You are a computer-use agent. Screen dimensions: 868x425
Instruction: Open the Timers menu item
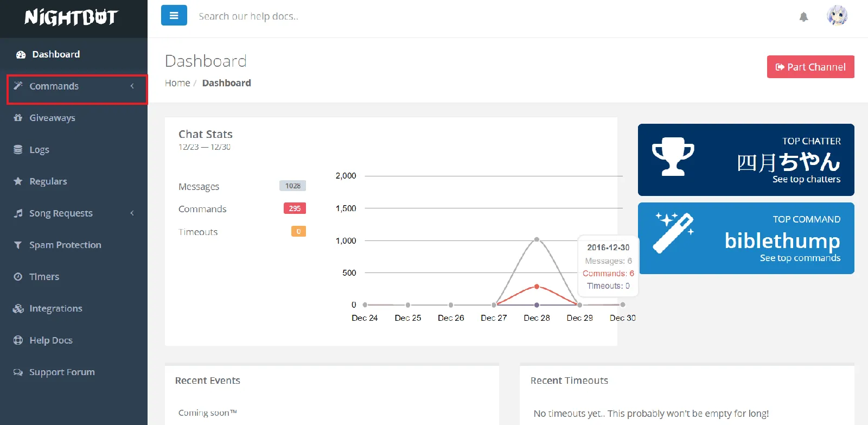pos(44,277)
